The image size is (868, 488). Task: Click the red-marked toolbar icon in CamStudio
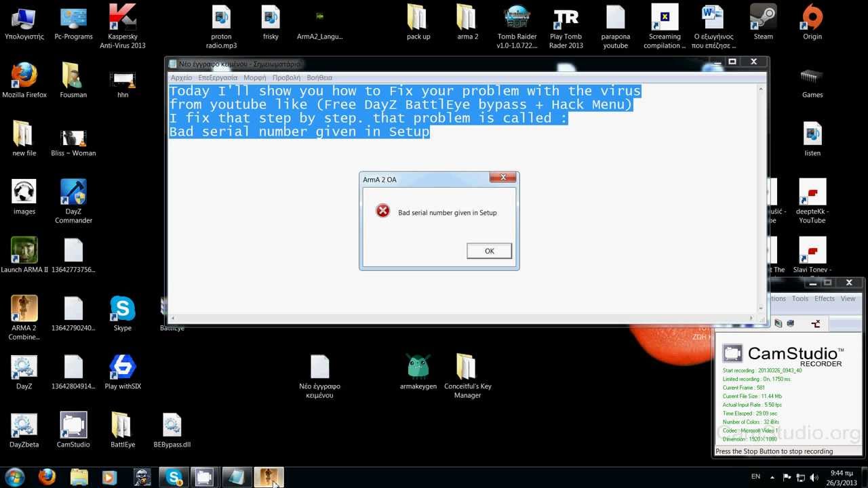point(816,324)
